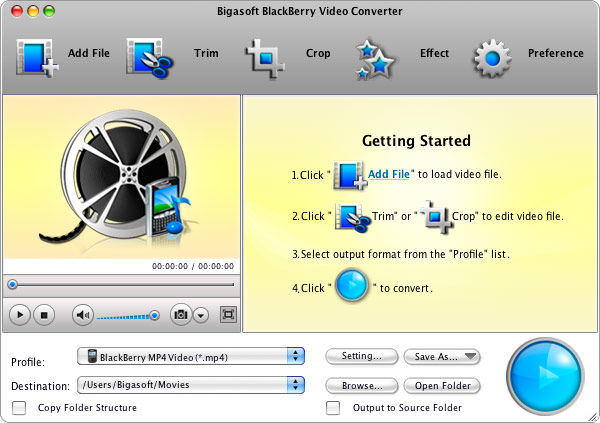Click the 00:00:00 / 00:00:00 time display
Viewport: 600px width, 423px height.
coord(193,266)
